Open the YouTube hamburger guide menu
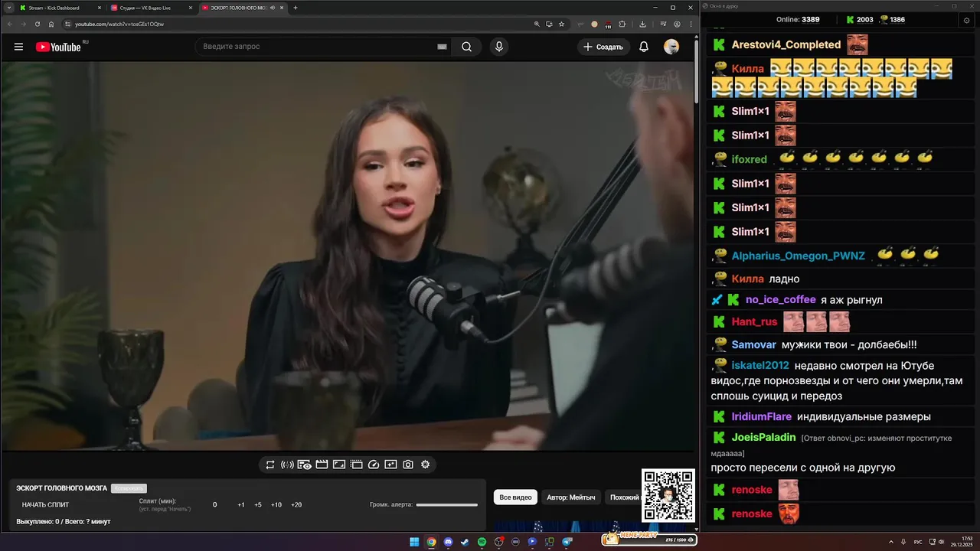Viewport: 980px width, 551px height. tap(18, 47)
